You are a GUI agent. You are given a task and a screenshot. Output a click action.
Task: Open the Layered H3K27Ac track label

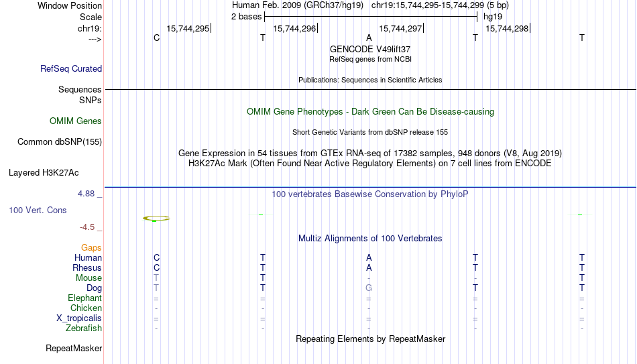coord(44,173)
